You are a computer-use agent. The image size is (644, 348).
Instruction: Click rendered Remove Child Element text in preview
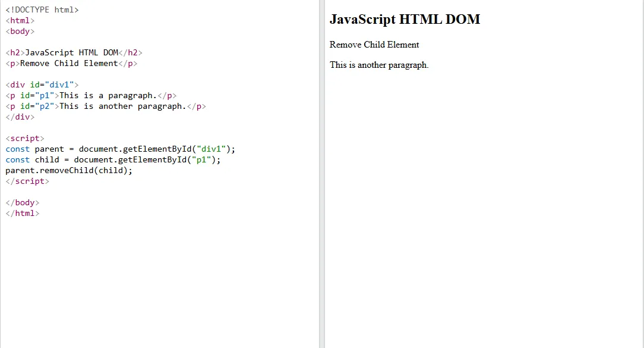click(x=374, y=45)
